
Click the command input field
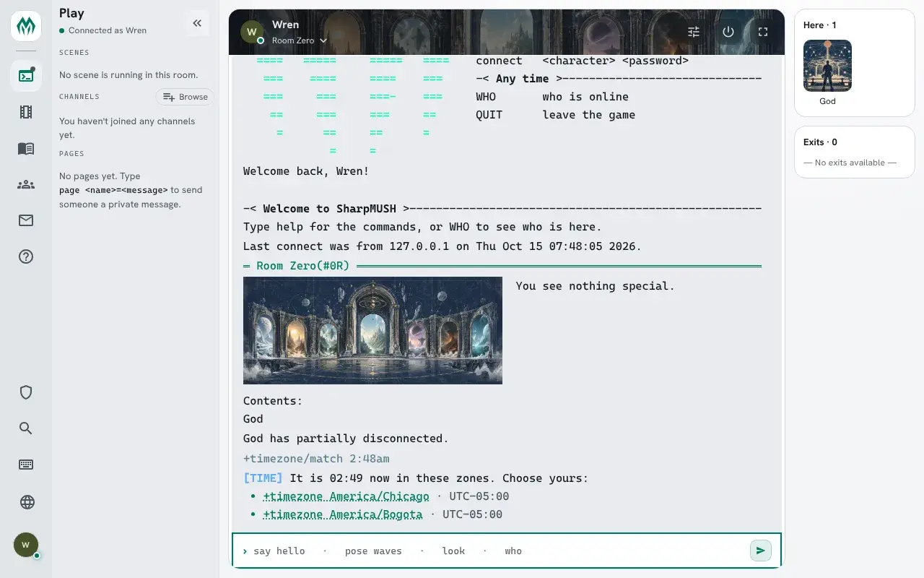pyautogui.click(x=506, y=551)
